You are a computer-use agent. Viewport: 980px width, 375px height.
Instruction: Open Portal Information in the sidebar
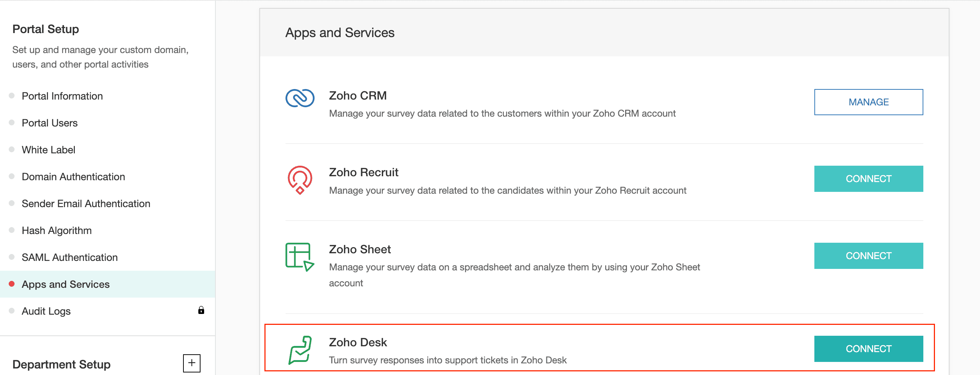point(62,96)
